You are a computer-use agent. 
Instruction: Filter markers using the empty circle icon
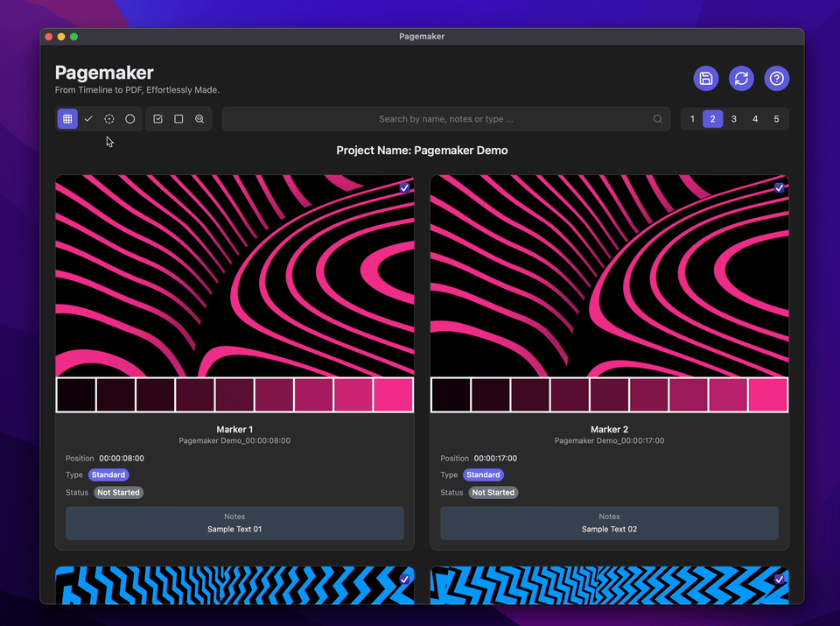click(x=130, y=119)
